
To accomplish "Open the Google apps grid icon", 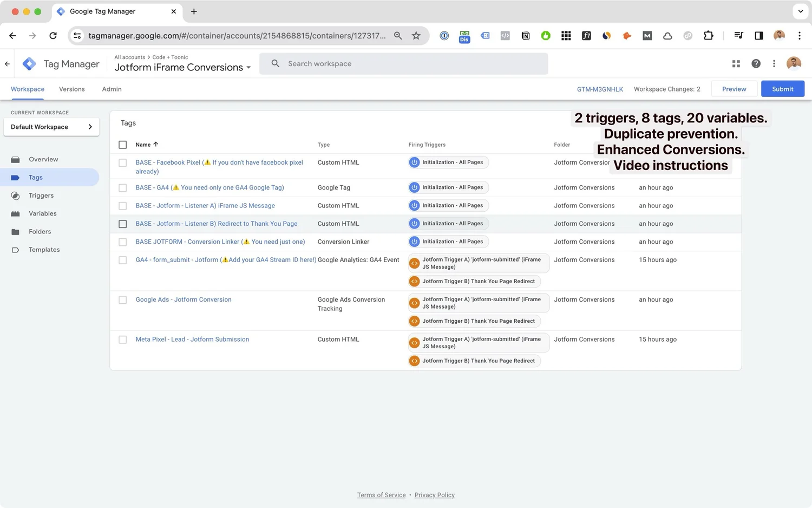I will click(736, 64).
